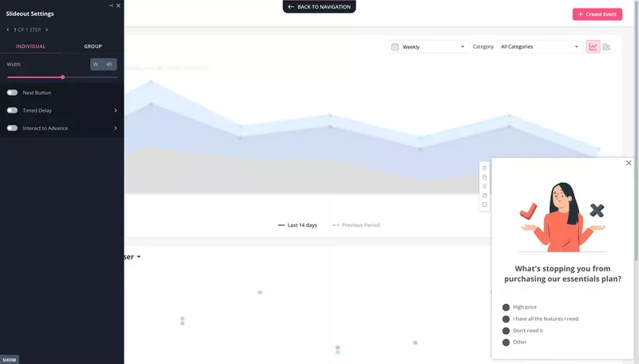Pin the Slideout Settings panel
This screenshot has width=639, height=364.
tap(110, 6)
